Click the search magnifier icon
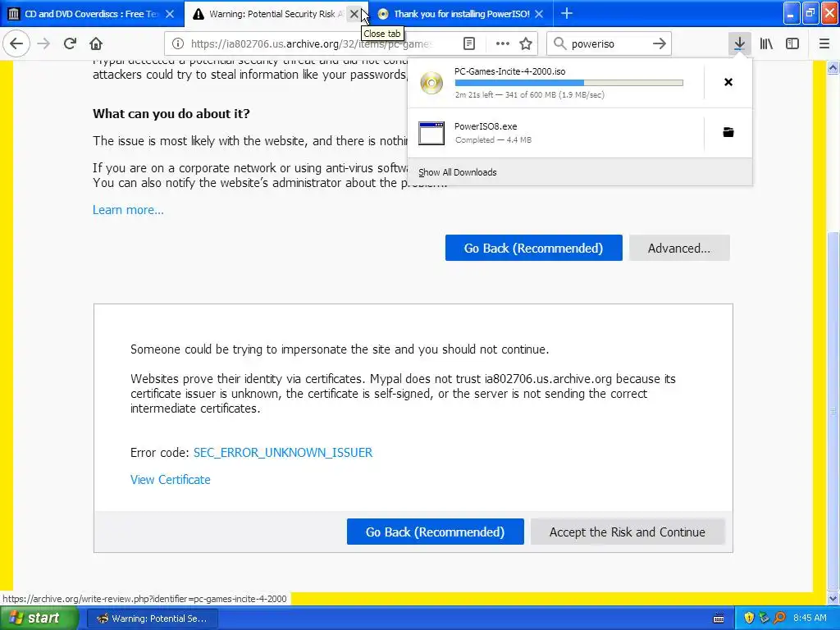The width and height of the screenshot is (840, 630). (559, 43)
